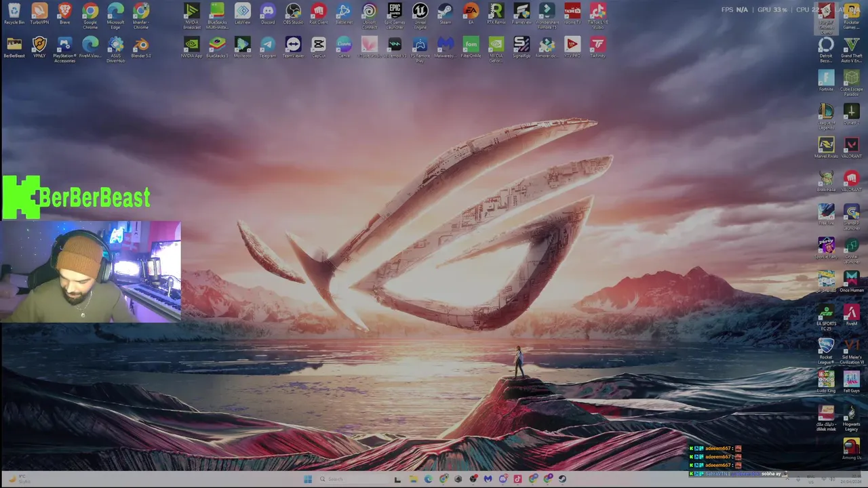Open the Windows Start button

point(308,479)
